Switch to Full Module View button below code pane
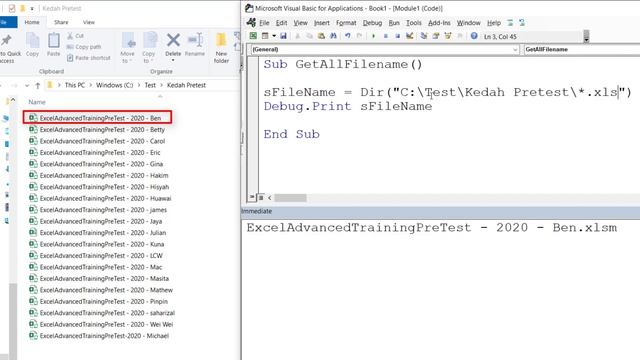This screenshot has height=360, width=640. point(261,198)
